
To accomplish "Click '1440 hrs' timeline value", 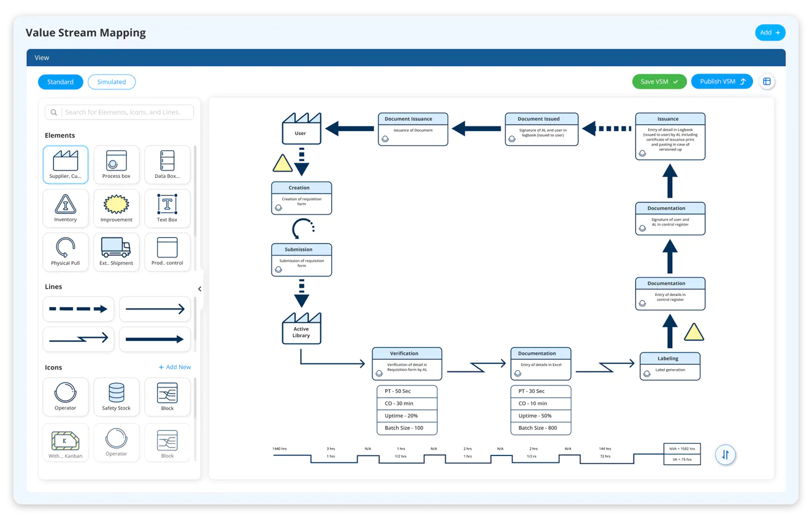I will [x=280, y=449].
